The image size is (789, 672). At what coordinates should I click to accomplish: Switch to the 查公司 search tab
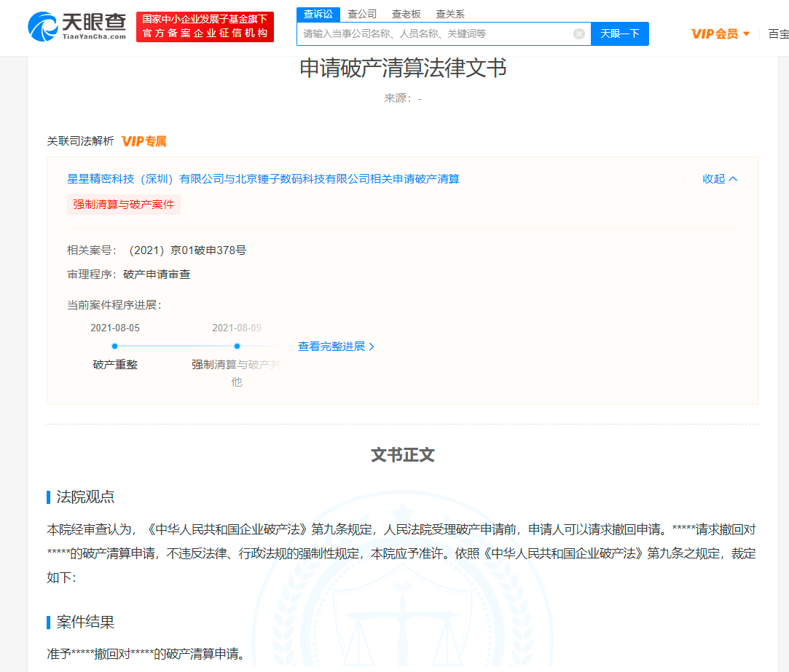tap(362, 14)
